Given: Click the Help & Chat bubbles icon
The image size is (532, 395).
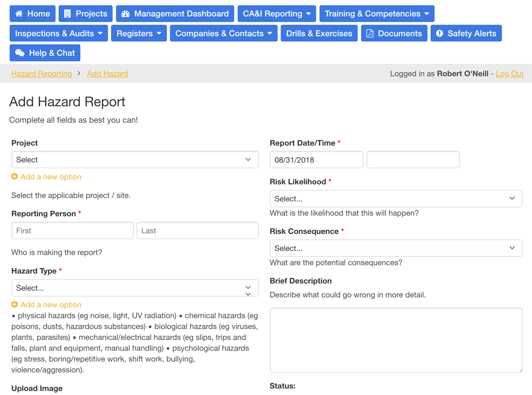Looking at the screenshot, I should (x=20, y=53).
